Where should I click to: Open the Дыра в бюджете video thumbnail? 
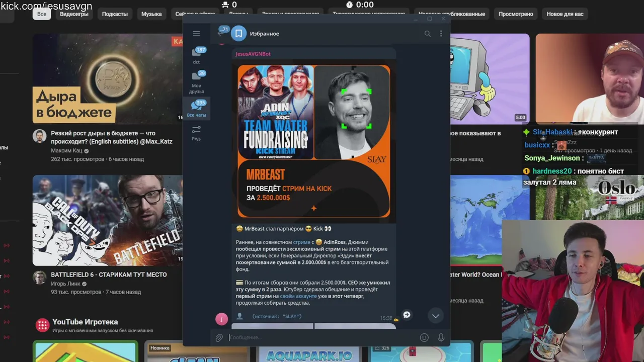tap(108, 79)
